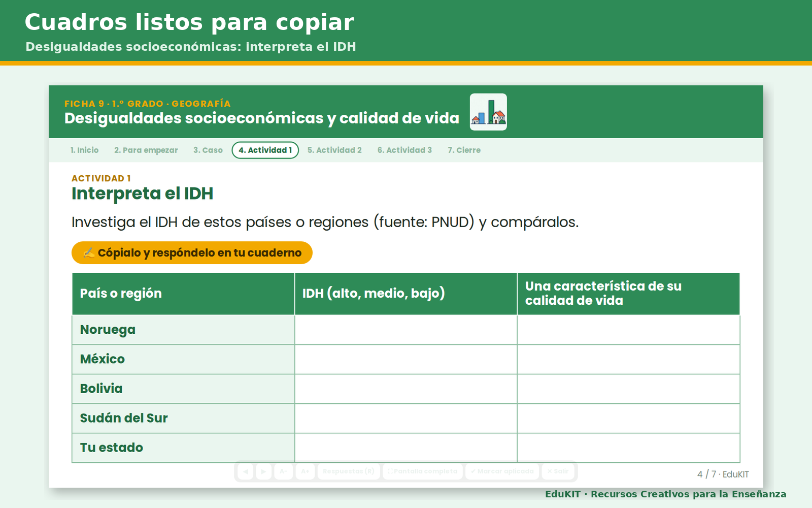Switch to the 1. Inicio tab
Screen dimensions: 812x508
[84, 150]
